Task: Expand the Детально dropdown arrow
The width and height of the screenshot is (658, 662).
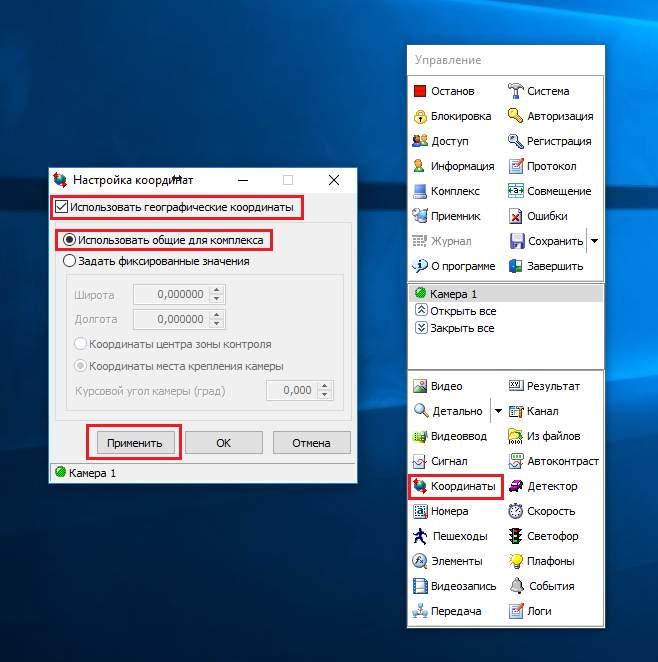Action: [497, 411]
